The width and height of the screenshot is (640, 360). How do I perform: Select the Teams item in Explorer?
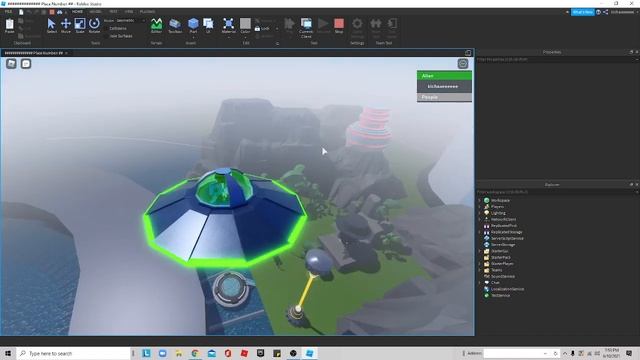(493, 270)
